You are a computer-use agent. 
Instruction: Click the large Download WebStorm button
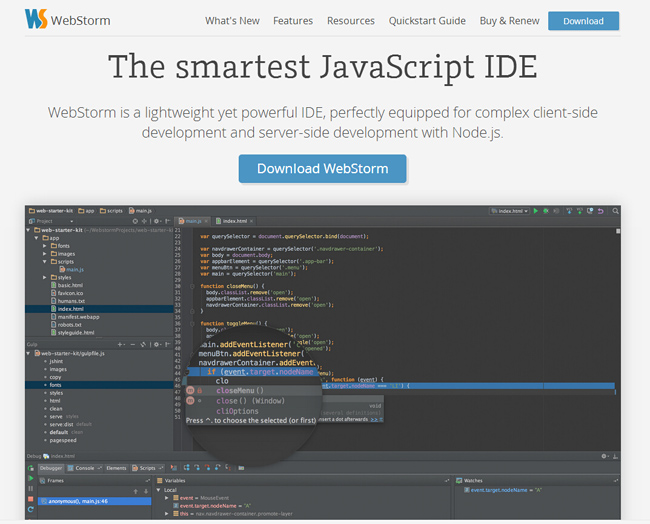(323, 169)
